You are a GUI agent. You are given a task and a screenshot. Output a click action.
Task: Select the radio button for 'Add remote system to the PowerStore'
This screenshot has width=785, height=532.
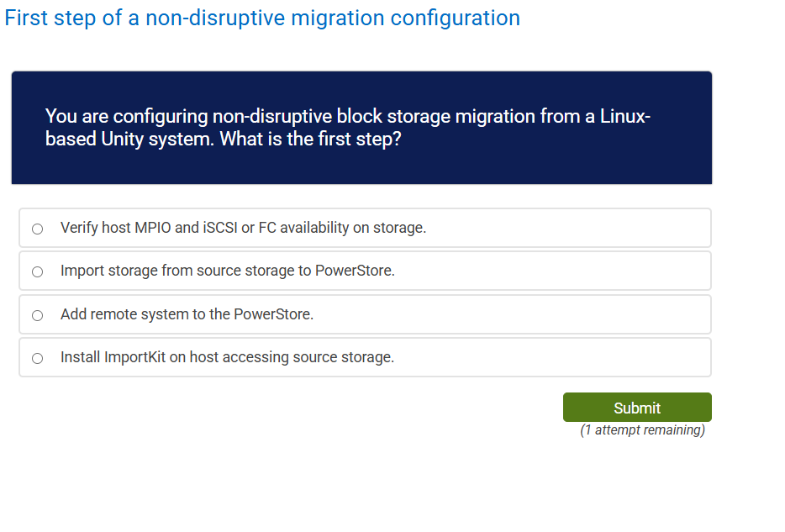[x=37, y=314]
